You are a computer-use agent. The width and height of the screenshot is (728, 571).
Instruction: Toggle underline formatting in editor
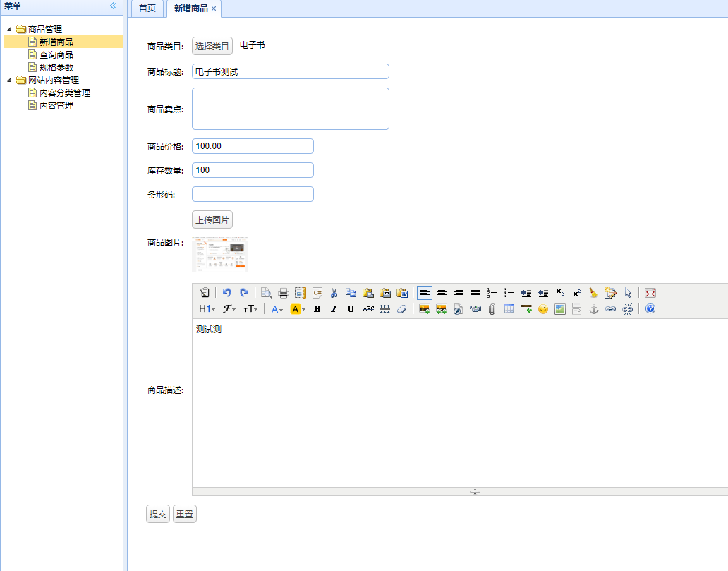(x=351, y=309)
